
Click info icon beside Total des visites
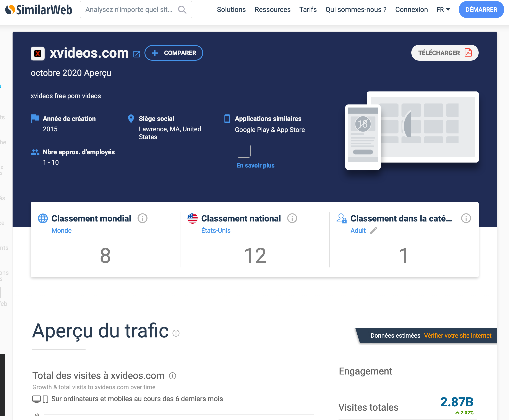172,376
